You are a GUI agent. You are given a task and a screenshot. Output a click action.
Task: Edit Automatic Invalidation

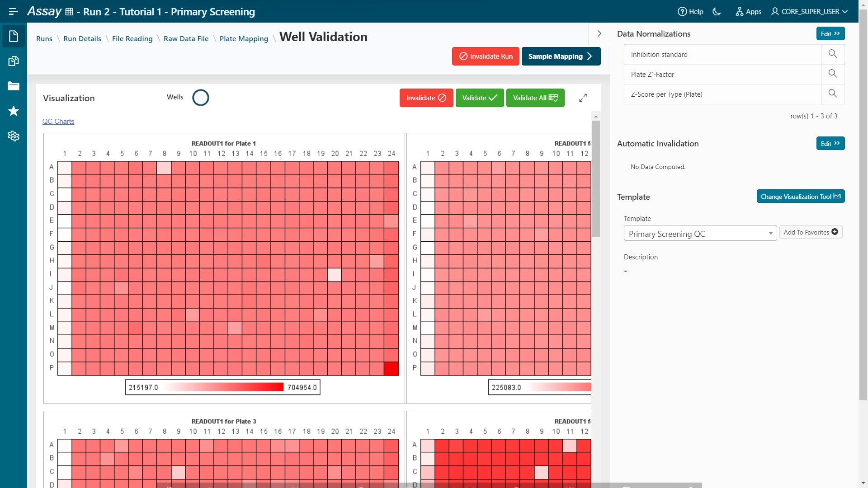830,144
